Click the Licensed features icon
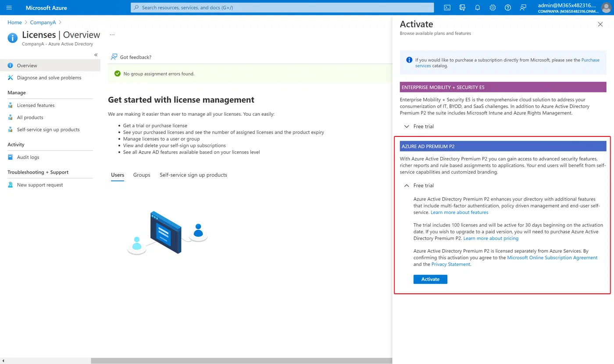 click(11, 105)
